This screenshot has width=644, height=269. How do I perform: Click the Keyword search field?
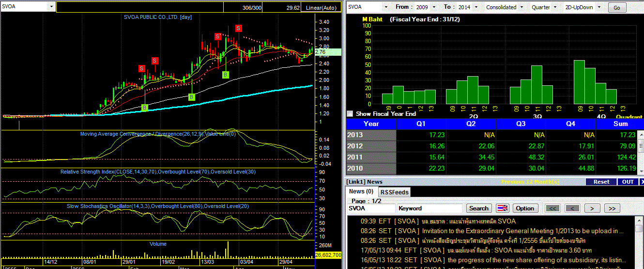[x=430, y=208]
